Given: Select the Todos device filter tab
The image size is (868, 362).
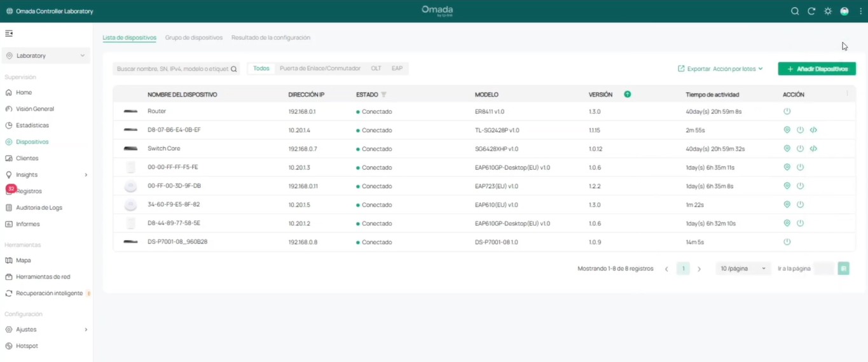Looking at the screenshot, I should point(261,68).
